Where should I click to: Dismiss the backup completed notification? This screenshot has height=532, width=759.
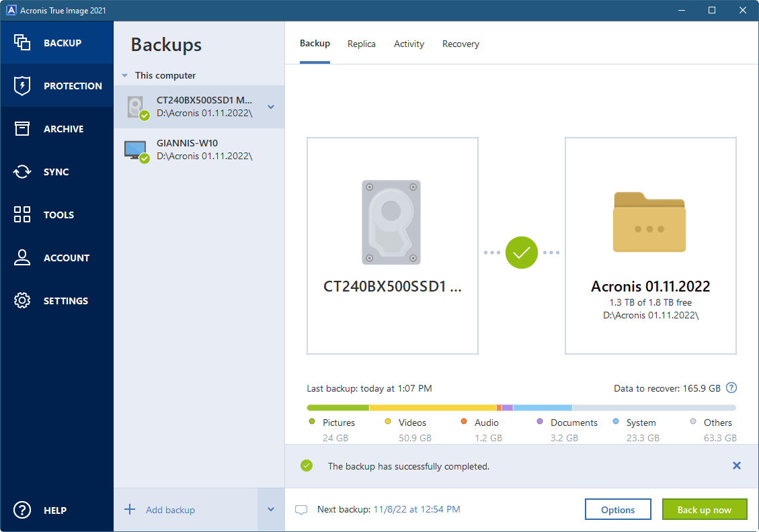(736, 465)
